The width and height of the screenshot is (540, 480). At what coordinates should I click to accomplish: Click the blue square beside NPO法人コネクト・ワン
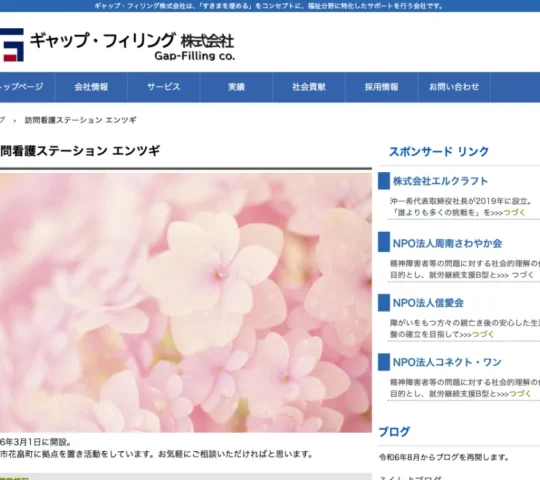[x=384, y=362]
